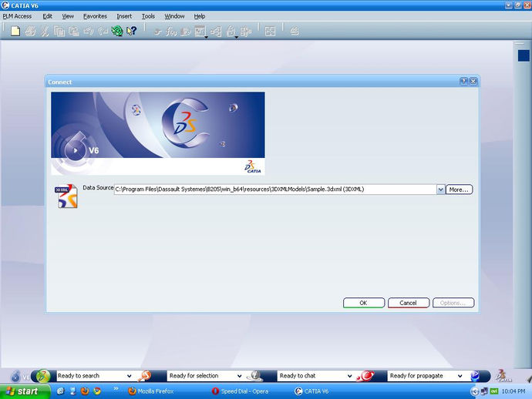This screenshot has width=532, height=399.
Task: Click the clock showing 10:04 PM
Action: (x=513, y=391)
